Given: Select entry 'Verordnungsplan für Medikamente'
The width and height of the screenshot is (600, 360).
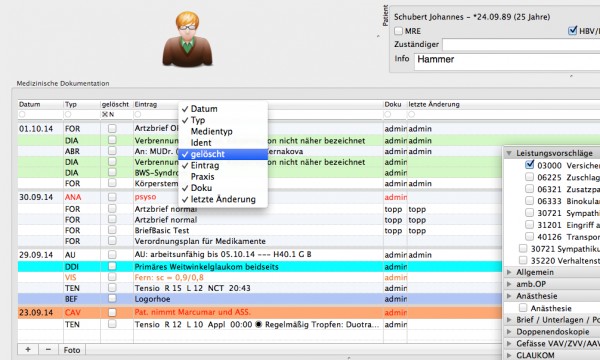Looking at the screenshot, I should point(200,241).
